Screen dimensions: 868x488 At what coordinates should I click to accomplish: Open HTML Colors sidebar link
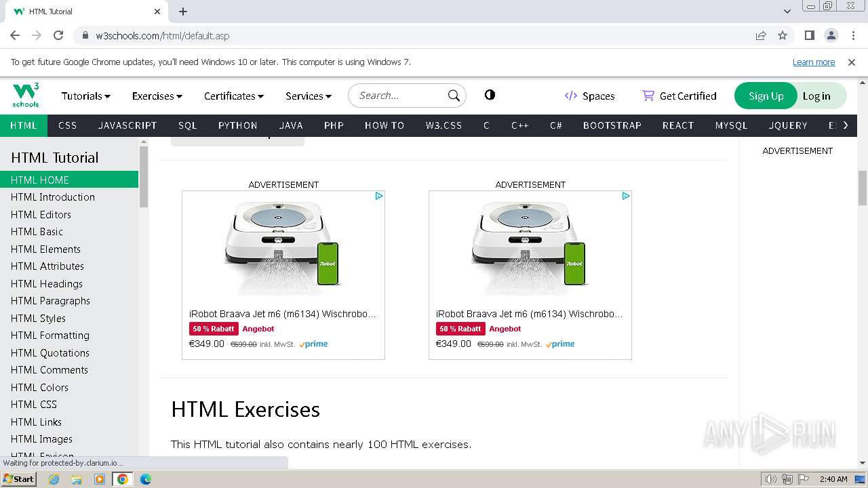click(x=69, y=387)
